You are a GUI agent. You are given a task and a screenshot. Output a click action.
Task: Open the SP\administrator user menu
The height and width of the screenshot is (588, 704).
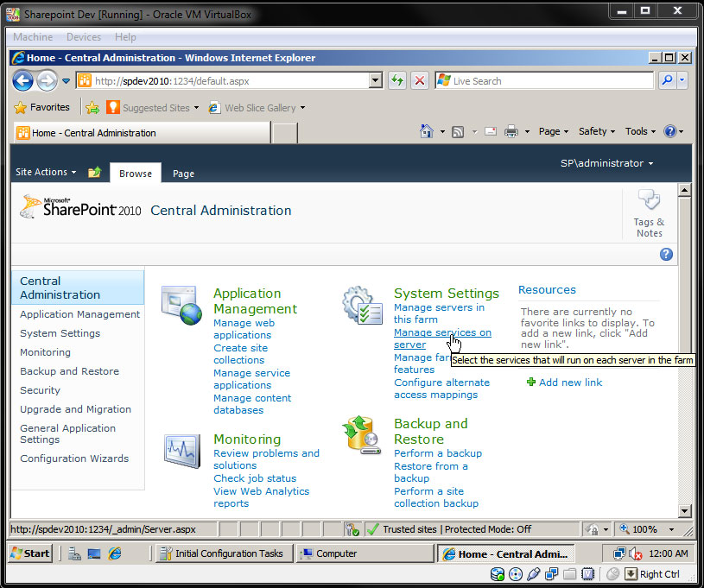click(x=606, y=163)
